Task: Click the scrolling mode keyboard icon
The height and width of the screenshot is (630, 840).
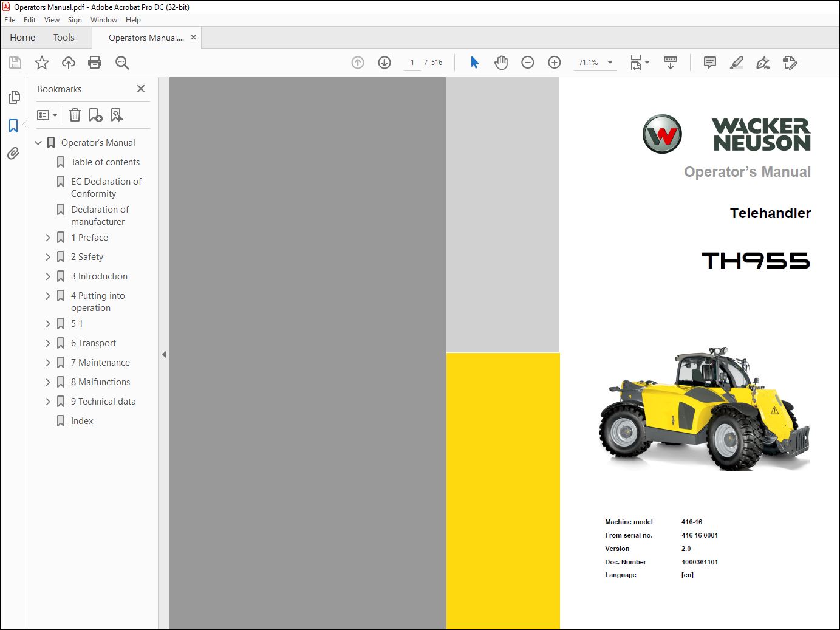Action: click(671, 63)
